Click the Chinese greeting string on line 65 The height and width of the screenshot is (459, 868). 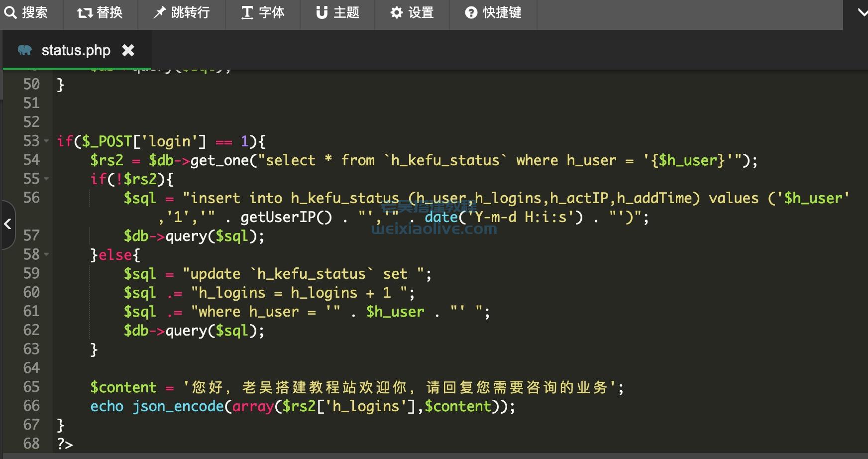400,387
